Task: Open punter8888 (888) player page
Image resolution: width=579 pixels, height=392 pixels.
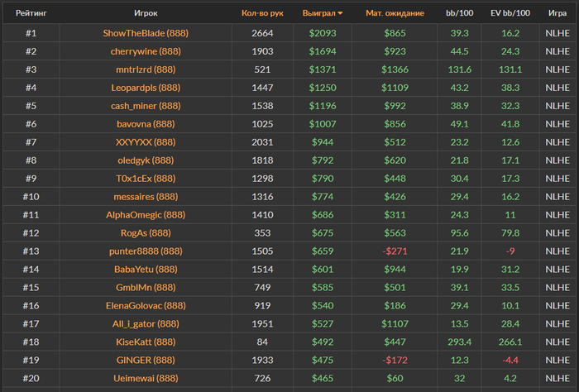Action: click(x=146, y=251)
